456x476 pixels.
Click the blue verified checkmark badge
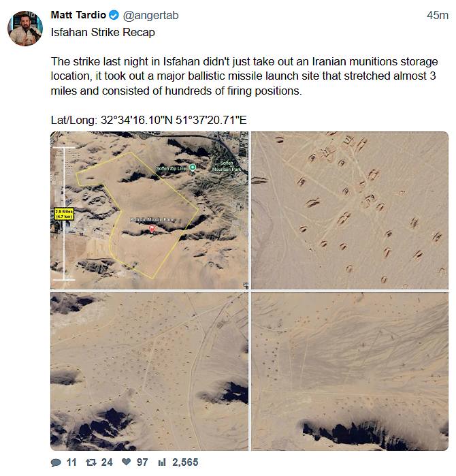coord(114,15)
